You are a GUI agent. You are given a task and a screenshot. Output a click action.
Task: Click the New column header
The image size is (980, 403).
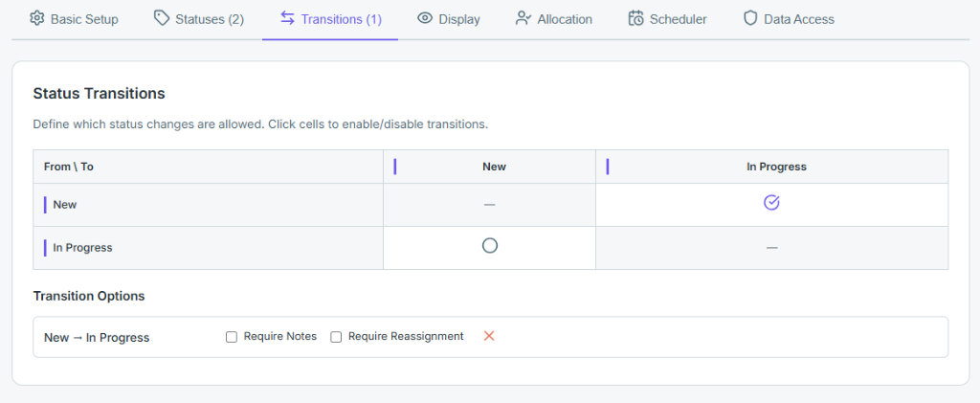point(489,167)
